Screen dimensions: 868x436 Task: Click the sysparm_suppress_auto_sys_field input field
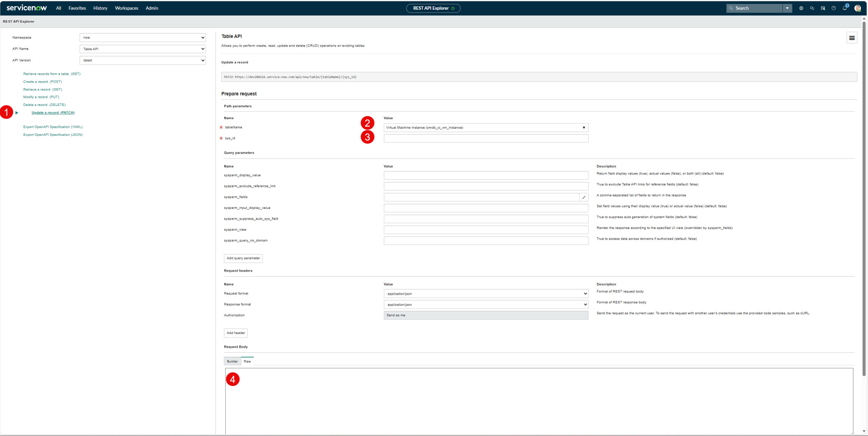click(486, 219)
